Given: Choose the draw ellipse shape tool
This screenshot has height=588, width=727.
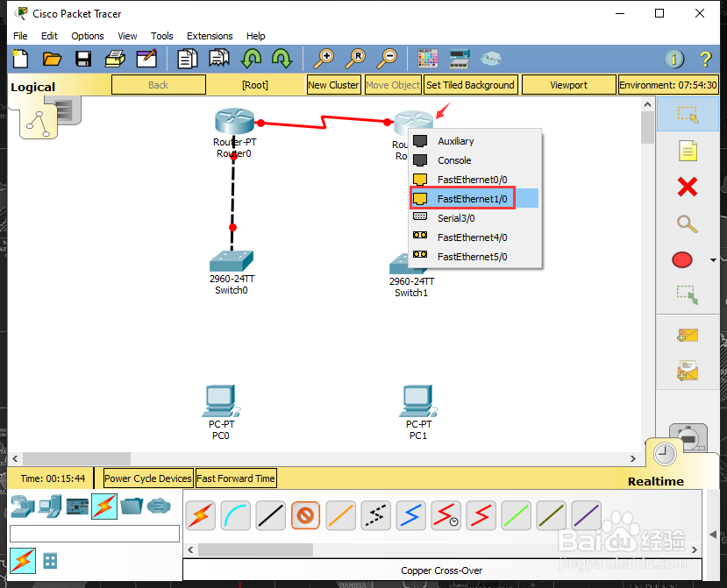Looking at the screenshot, I should click(x=682, y=260).
